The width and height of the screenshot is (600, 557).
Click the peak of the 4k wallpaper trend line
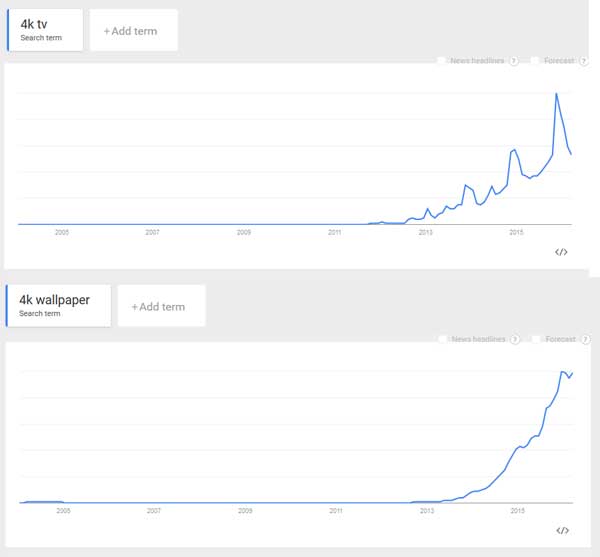coord(563,371)
